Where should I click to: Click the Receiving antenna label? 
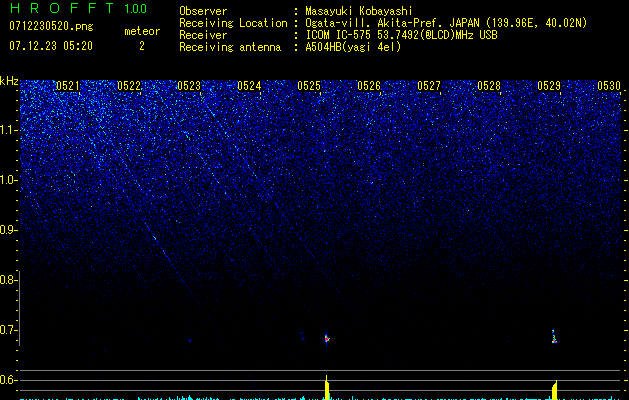pyautogui.click(x=230, y=47)
